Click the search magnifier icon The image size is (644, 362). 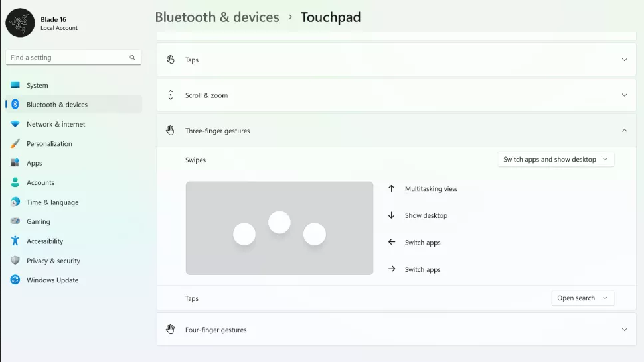pyautogui.click(x=133, y=58)
